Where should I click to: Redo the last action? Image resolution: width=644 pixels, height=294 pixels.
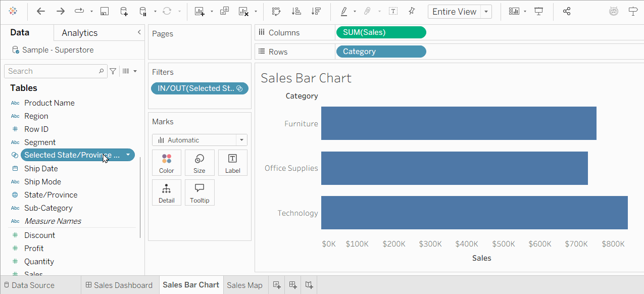pyautogui.click(x=60, y=11)
